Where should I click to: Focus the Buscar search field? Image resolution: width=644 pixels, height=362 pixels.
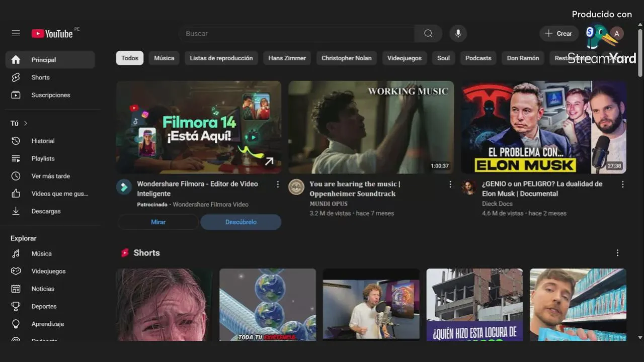click(x=297, y=34)
